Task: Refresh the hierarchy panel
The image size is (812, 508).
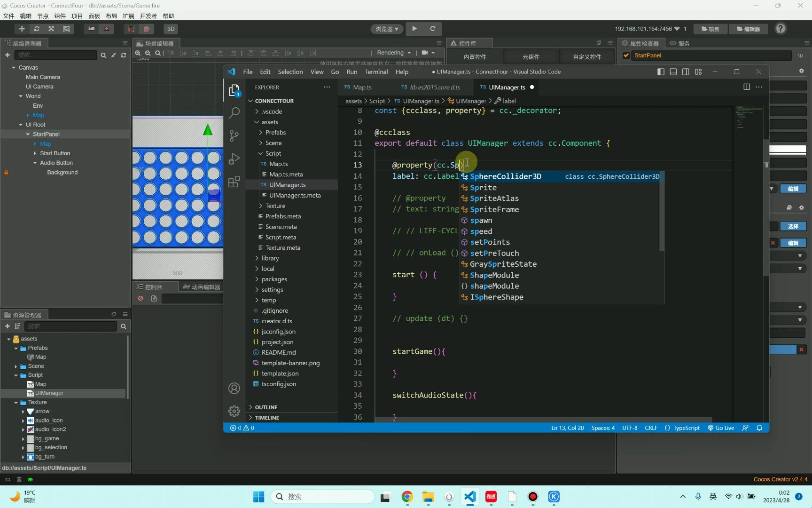Action: point(124,55)
